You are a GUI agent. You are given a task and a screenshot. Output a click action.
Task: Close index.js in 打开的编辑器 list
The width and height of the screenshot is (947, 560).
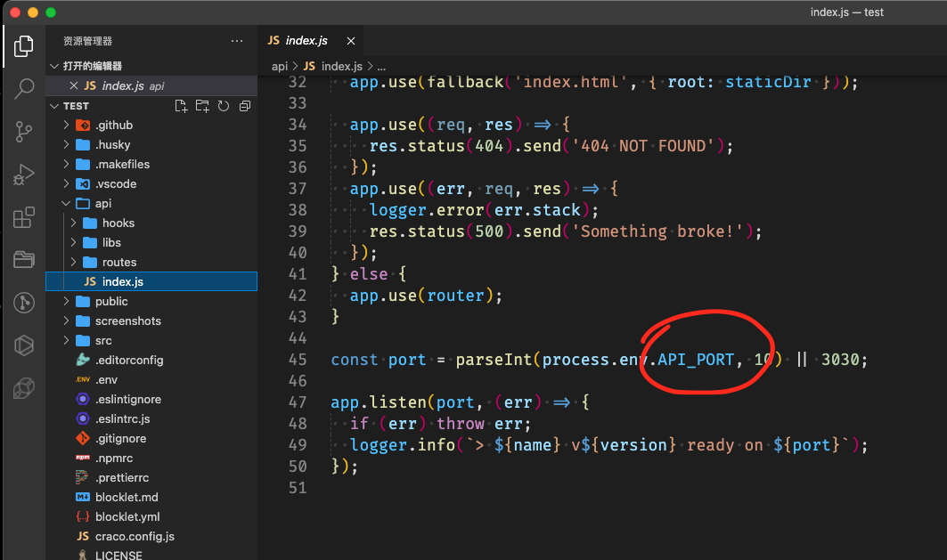click(x=76, y=85)
